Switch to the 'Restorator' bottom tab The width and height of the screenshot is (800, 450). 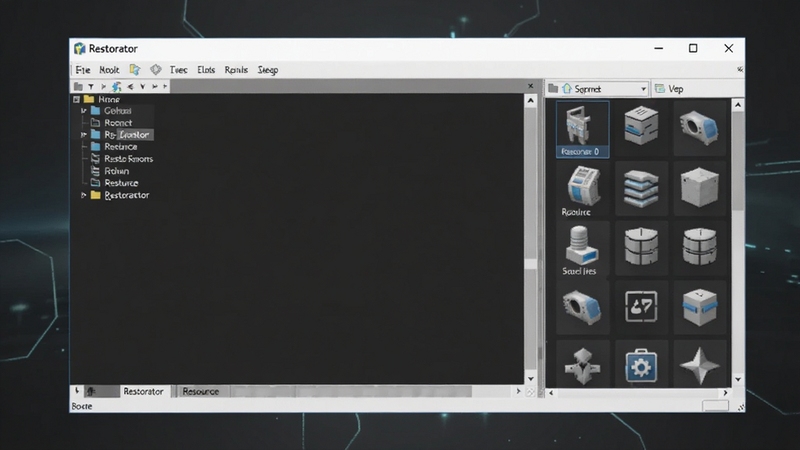coord(143,391)
